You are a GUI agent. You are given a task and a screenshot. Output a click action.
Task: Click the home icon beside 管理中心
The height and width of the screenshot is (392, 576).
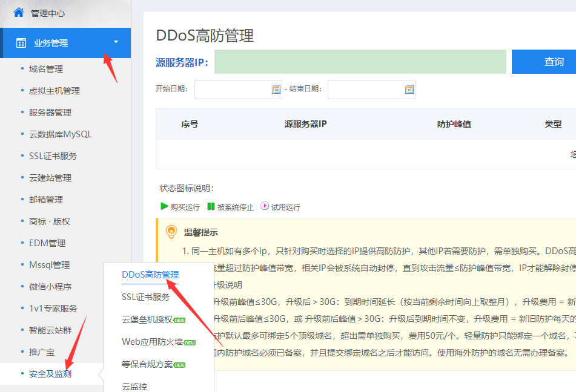(19, 12)
